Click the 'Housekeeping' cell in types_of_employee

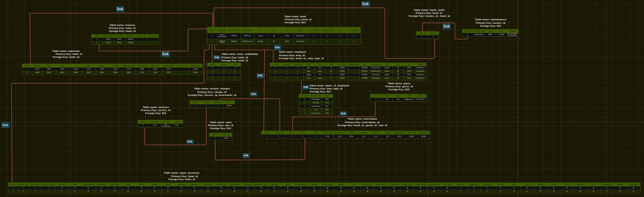316,106
